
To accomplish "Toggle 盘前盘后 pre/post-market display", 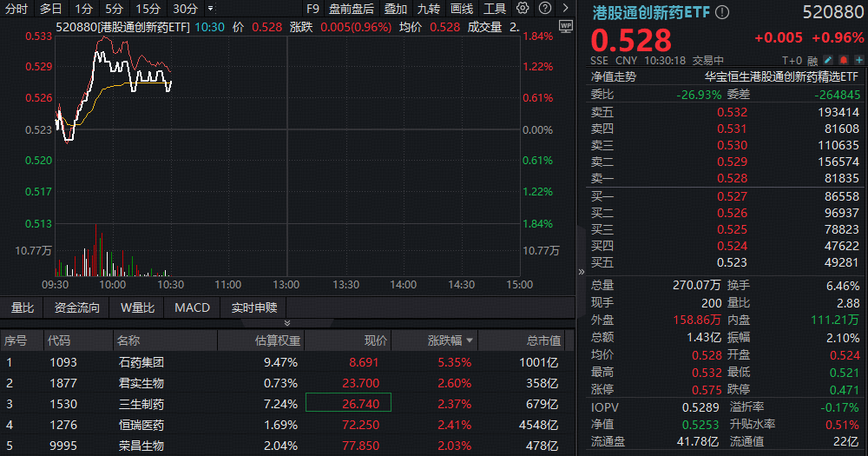I will [351, 9].
